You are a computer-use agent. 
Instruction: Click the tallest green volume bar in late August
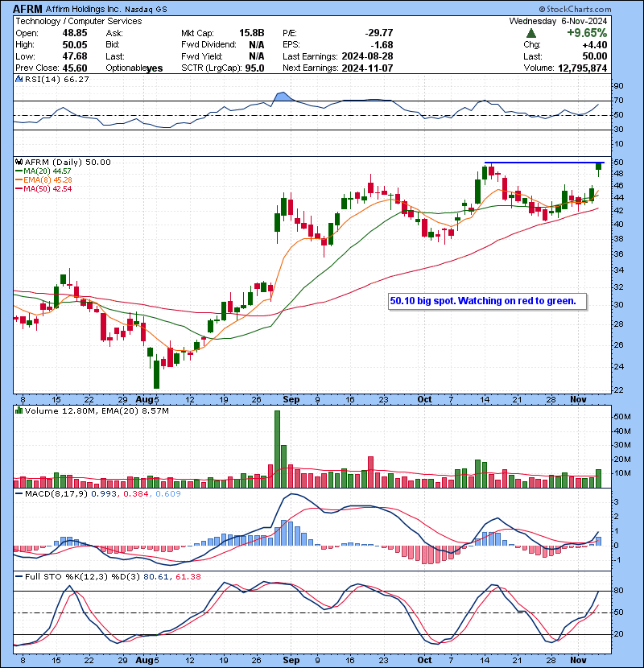point(278,449)
